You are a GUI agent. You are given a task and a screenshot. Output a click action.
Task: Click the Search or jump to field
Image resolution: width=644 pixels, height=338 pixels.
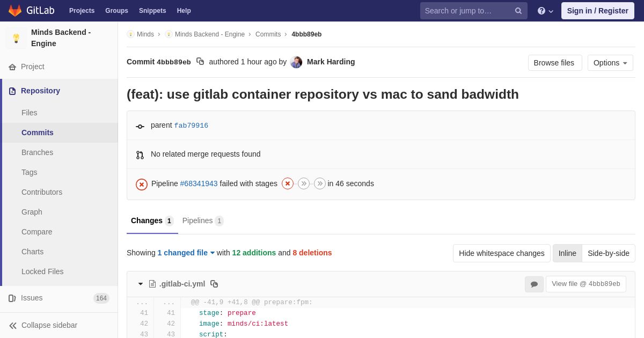click(x=474, y=11)
